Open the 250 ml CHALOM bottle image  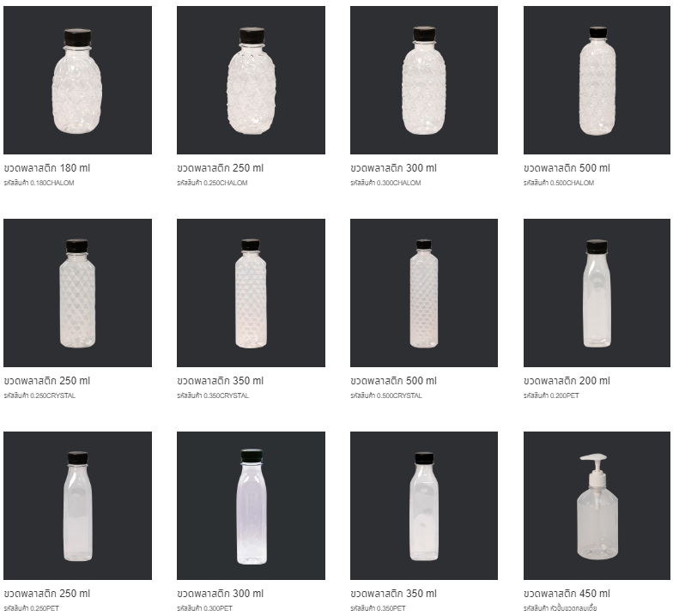pos(251,81)
